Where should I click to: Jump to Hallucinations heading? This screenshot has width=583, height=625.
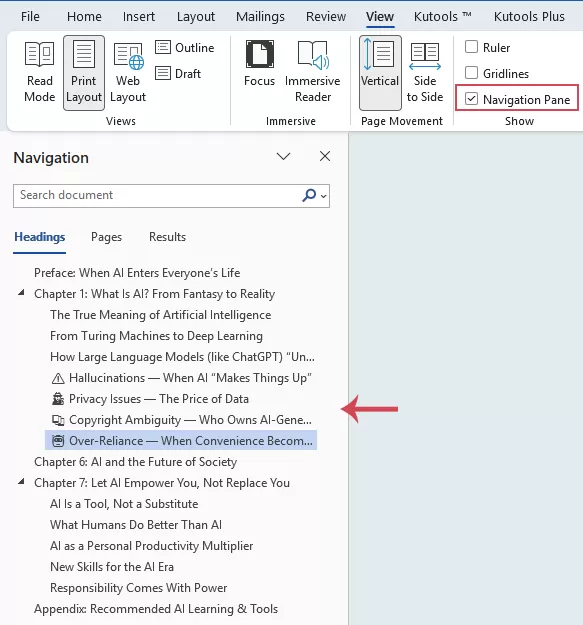coord(181,378)
